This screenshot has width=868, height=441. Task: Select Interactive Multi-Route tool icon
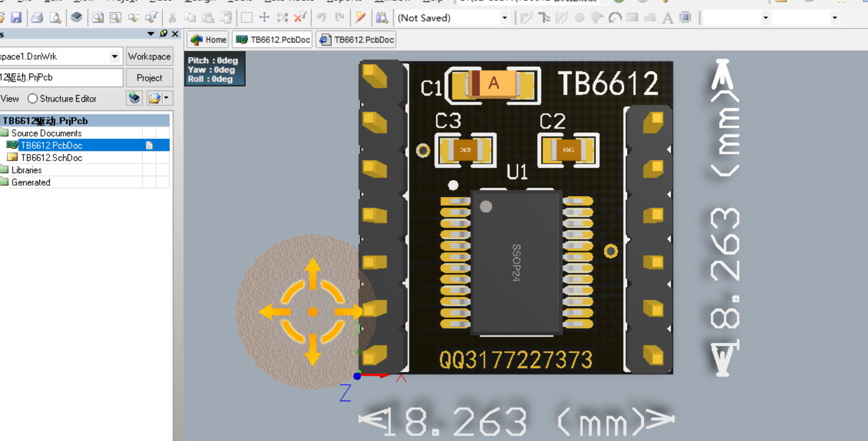click(544, 18)
